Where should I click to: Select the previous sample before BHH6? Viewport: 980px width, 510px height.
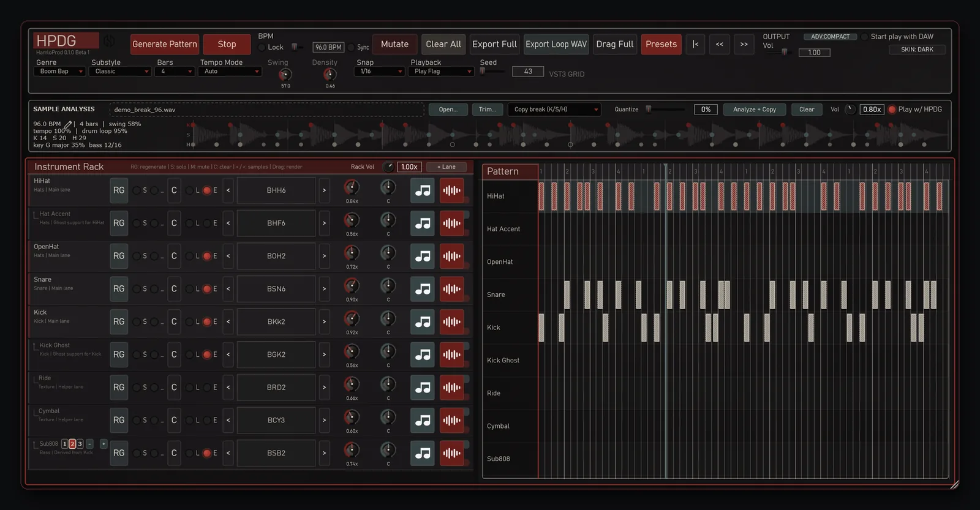tap(228, 190)
